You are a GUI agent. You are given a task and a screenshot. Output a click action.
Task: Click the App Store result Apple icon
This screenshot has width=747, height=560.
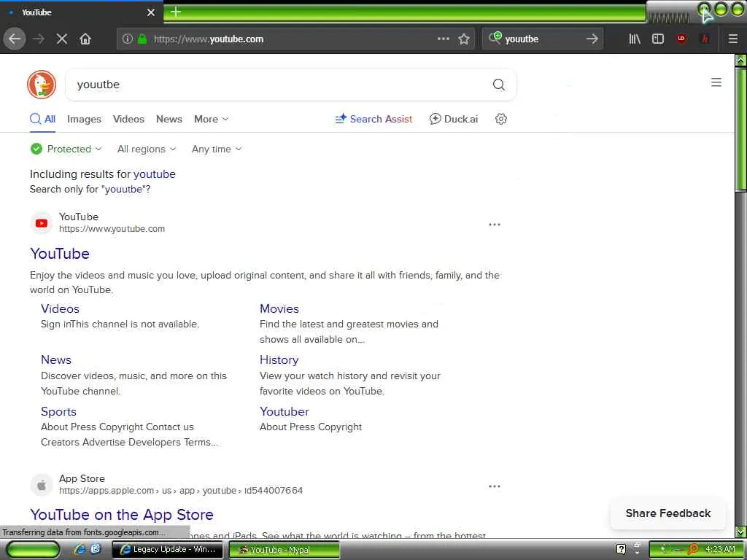coord(42,485)
